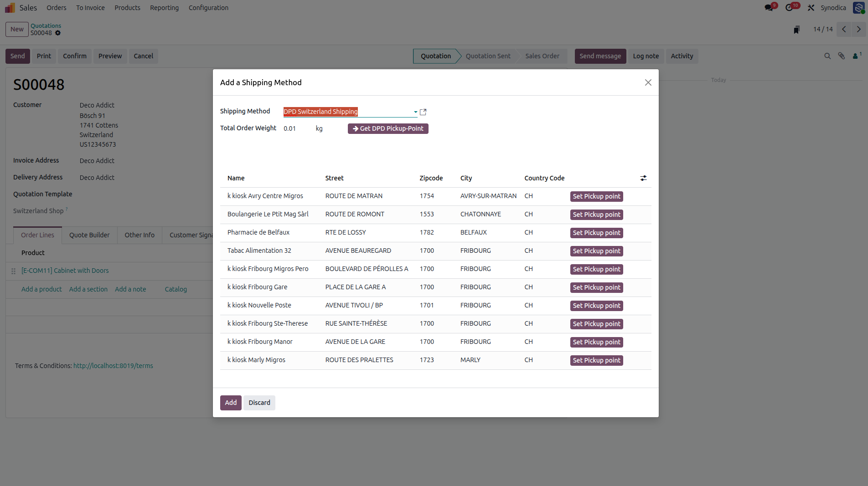Viewport: 868px width, 486px height.
Task: Switch to Other Info tab
Action: 139,235
